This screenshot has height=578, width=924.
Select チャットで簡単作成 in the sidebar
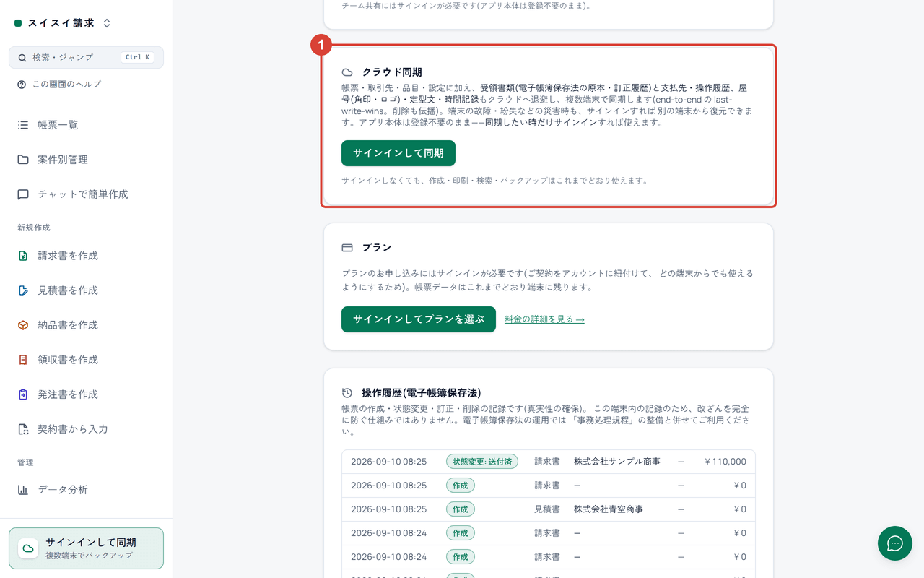pyautogui.click(x=86, y=194)
